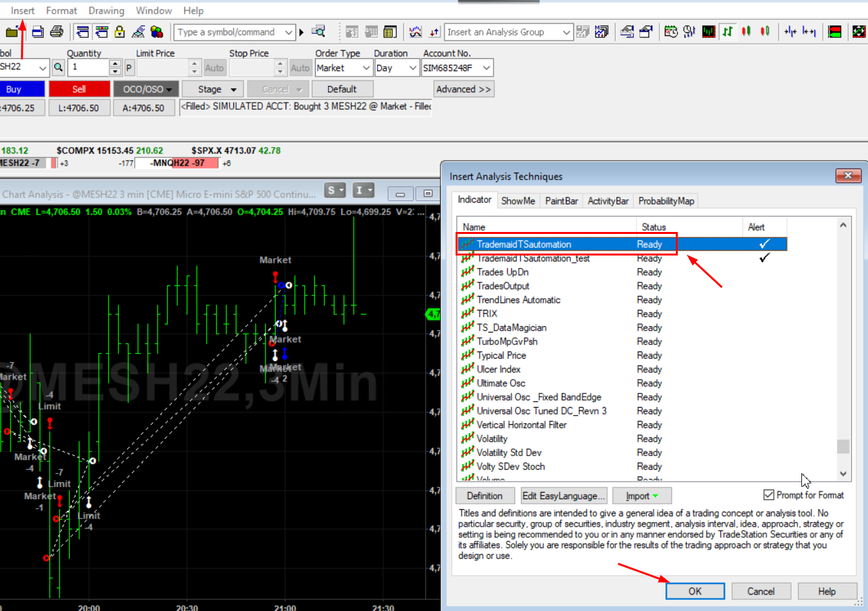Toggle the Prompt for Format checkbox

[769, 495]
